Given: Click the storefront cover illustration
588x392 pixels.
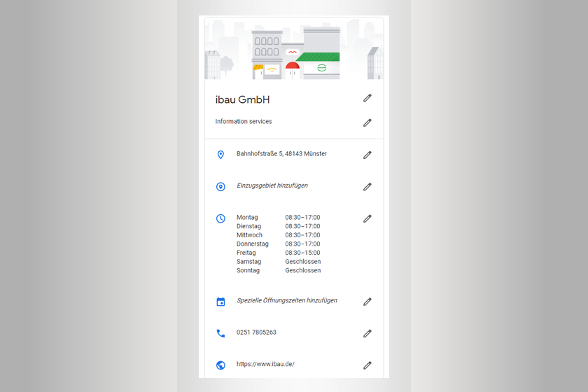Looking at the screenshot, I should [294, 48].
